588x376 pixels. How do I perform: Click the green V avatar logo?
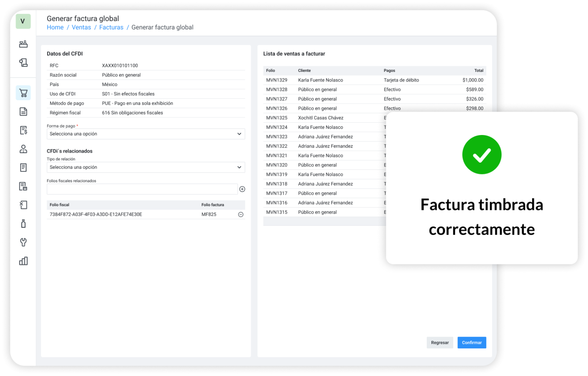(23, 21)
